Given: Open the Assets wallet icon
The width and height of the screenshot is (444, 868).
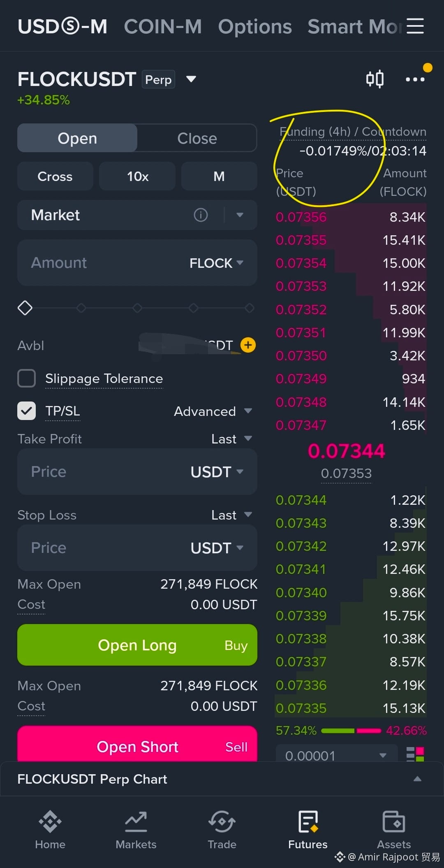Looking at the screenshot, I should [x=394, y=822].
